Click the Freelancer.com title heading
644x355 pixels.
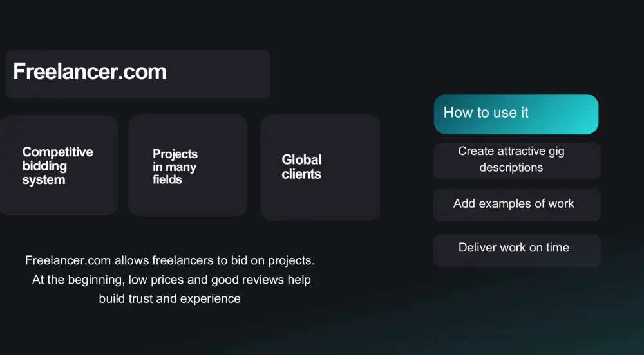coord(90,72)
